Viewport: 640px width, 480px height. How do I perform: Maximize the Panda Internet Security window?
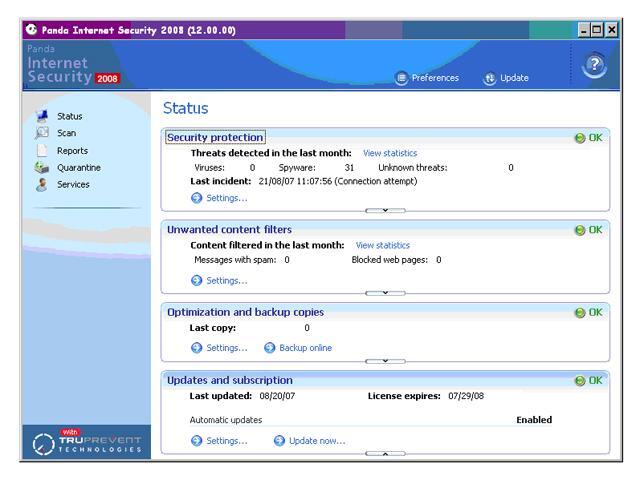click(597, 30)
